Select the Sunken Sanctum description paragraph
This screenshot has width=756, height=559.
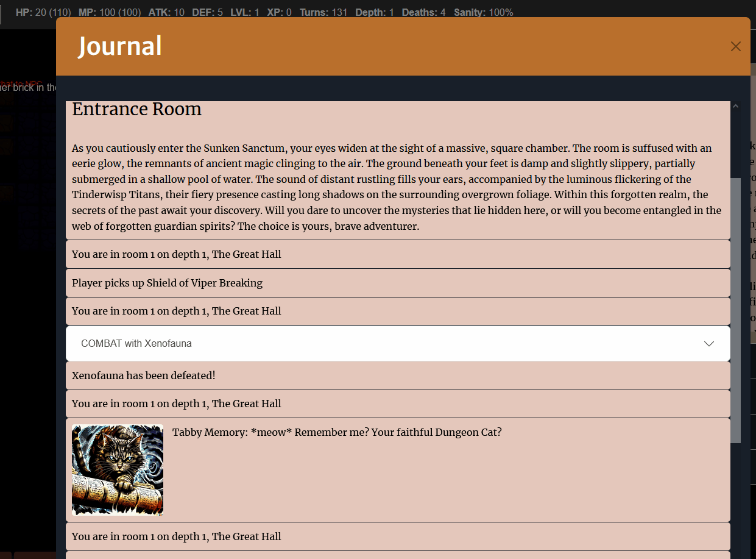(x=397, y=187)
